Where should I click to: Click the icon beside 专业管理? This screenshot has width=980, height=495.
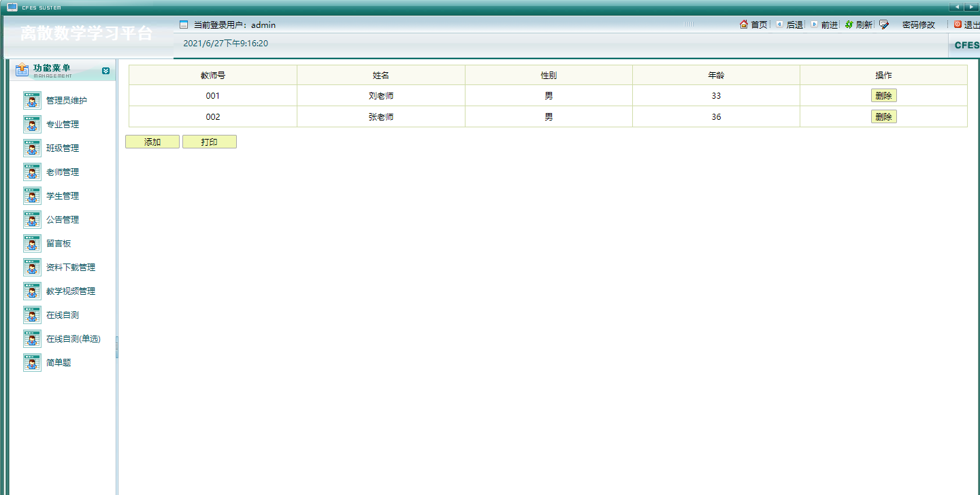pos(32,124)
